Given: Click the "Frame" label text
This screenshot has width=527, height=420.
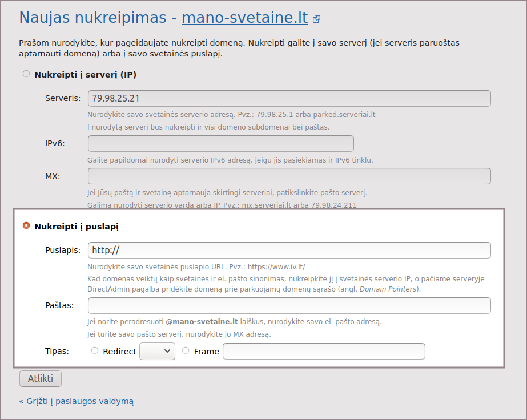Looking at the screenshot, I should pyautogui.click(x=206, y=352).
